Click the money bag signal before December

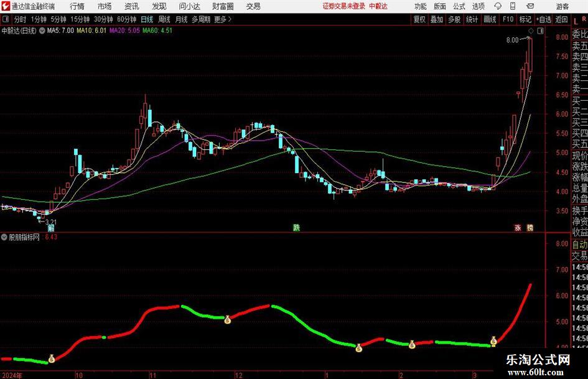click(228, 320)
